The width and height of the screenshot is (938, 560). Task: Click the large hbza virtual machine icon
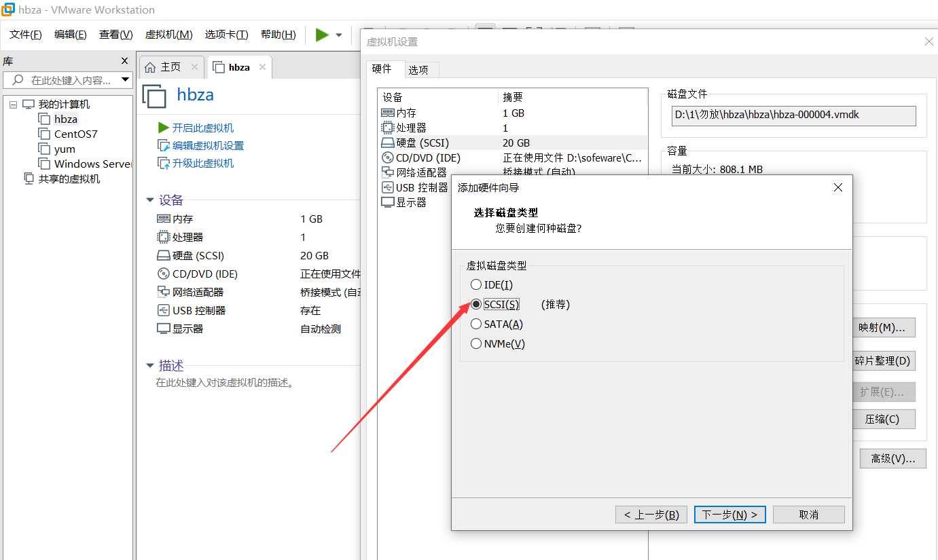pos(154,96)
